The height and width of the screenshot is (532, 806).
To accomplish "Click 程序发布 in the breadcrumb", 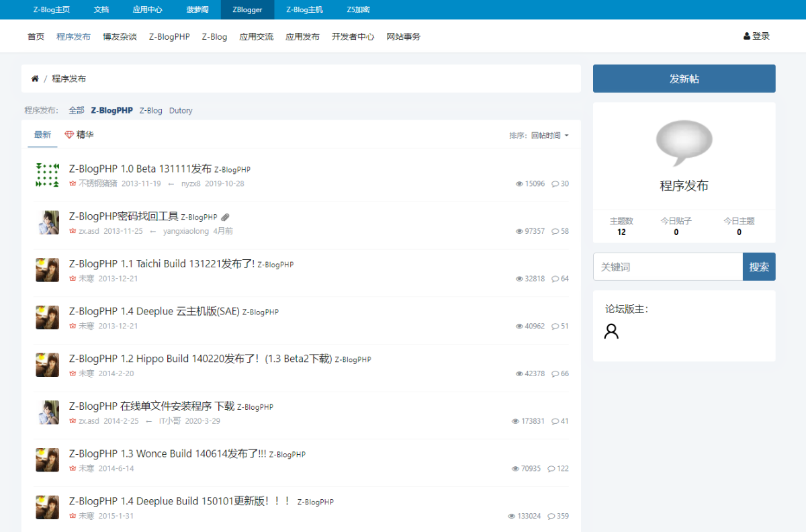I will click(x=69, y=79).
